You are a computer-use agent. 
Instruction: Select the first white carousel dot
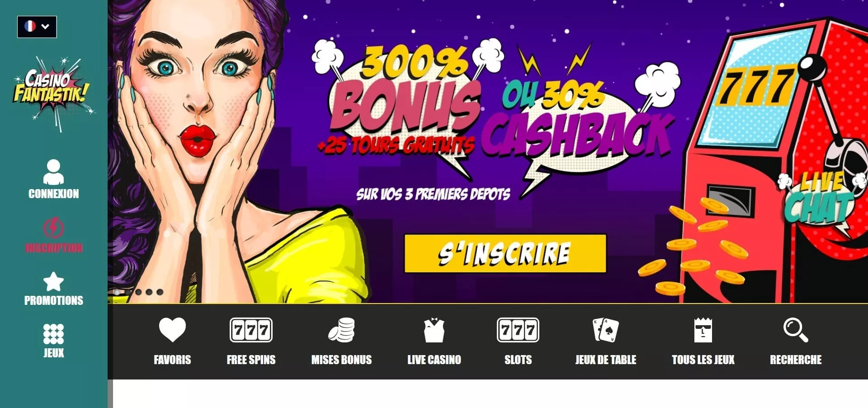(x=117, y=292)
